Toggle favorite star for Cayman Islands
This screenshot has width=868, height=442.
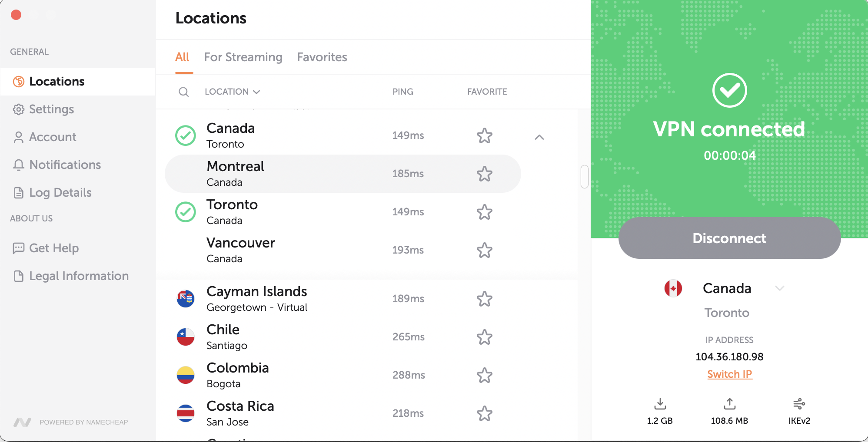point(485,299)
